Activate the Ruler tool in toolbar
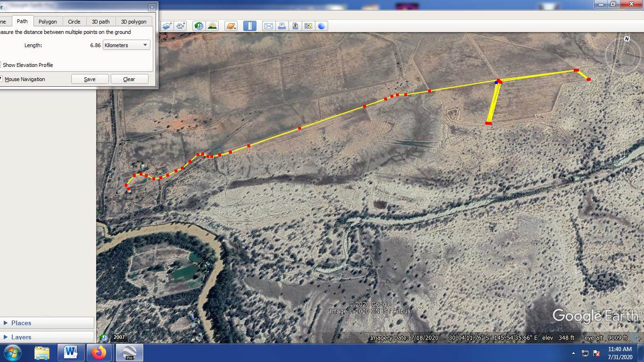Viewport: 644px width, 362px height. tap(250, 26)
